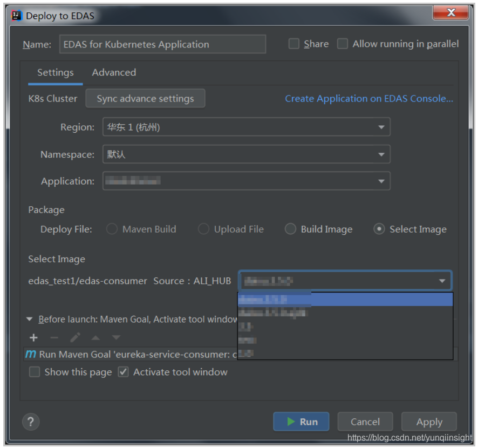The height and width of the screenshot is (448, 478).
Task: Close the Deploy to EDAS dialog
Action: click(451, 12)
